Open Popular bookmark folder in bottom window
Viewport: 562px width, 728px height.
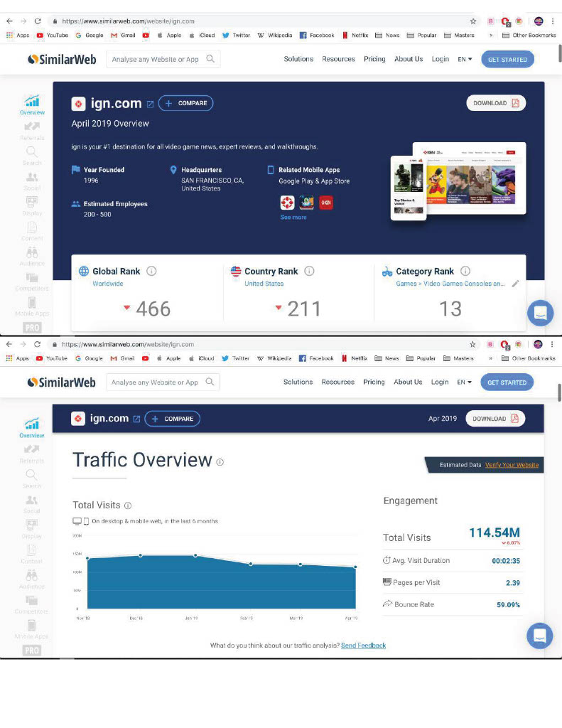click(x=421, y=358)
